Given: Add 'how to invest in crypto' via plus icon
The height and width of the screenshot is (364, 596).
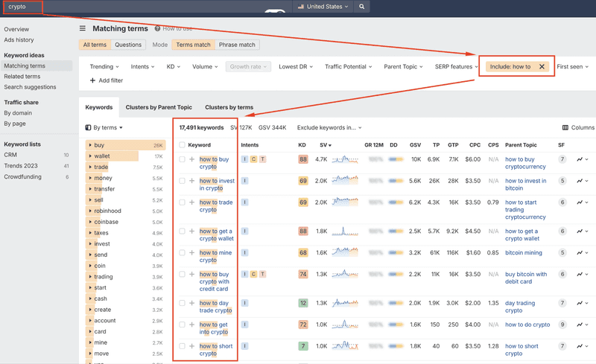Looking at the screenshot, I should pos(192,181).
